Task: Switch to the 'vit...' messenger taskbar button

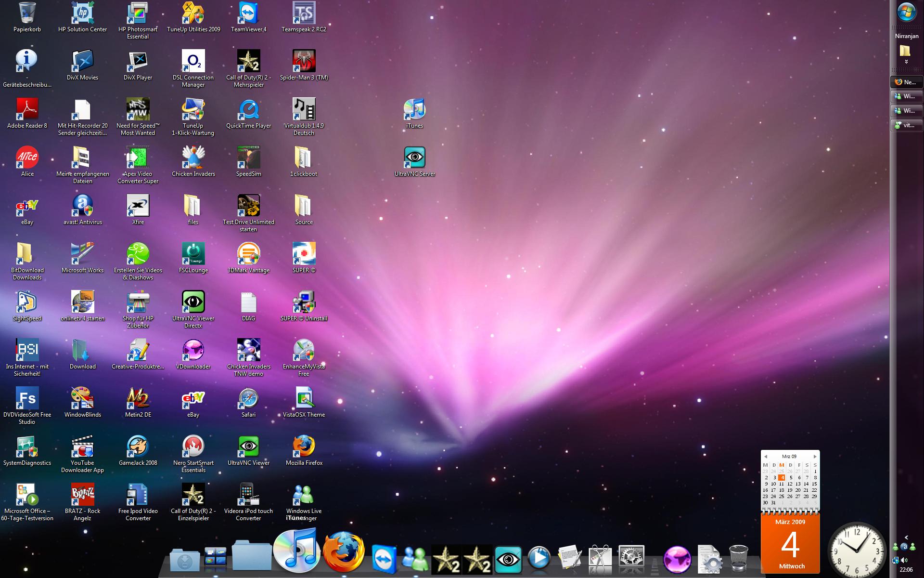Action: 907,125
